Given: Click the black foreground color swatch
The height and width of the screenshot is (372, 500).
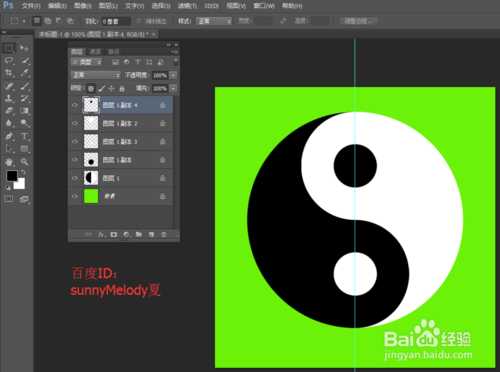Looking at the screenshot, I should [x=12, y=176].
